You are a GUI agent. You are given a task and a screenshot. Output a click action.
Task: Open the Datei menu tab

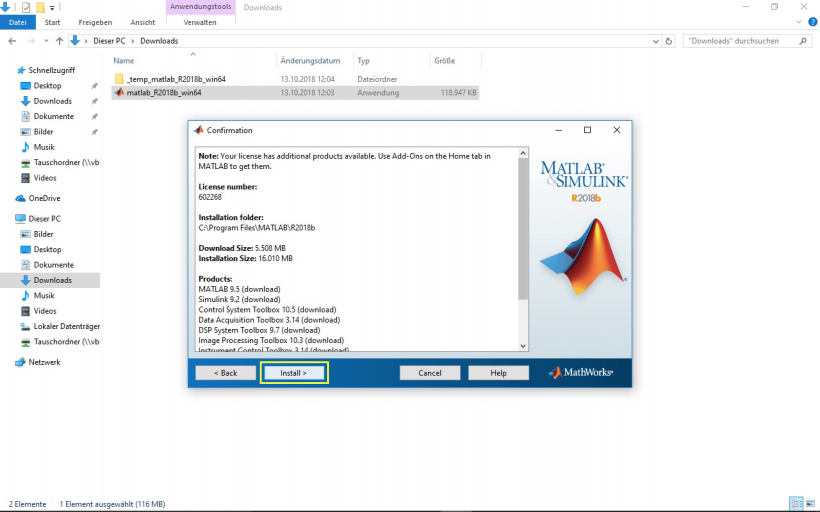pos(17,22)
